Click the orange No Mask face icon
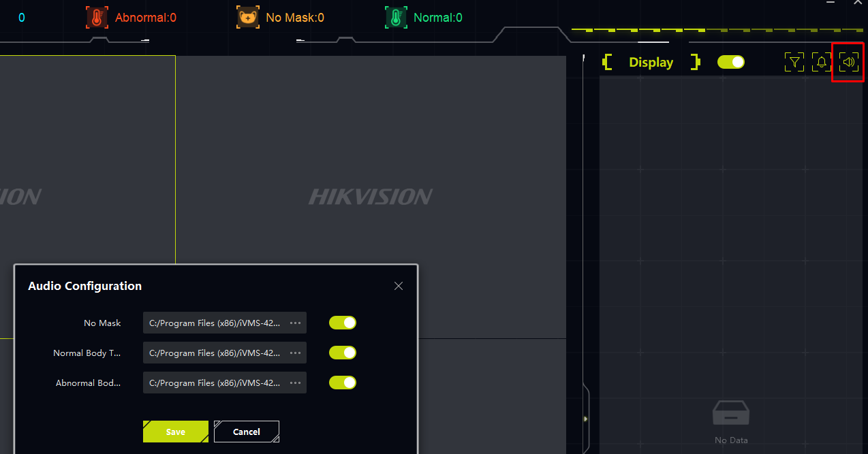Viewport: 868px width, 454px height. pyautogui.click(x=248, y=17)
